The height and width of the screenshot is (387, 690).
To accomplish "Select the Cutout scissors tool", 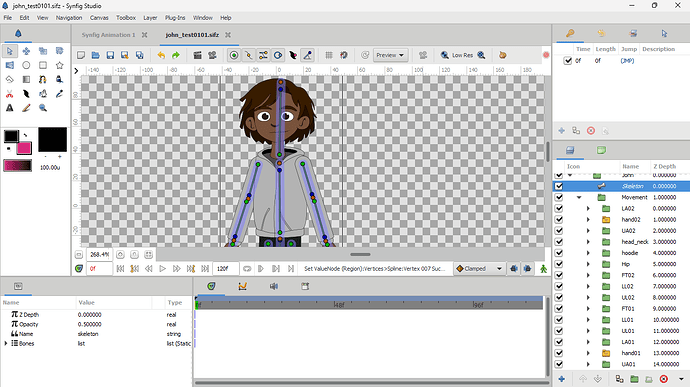I will pos(10,94).
